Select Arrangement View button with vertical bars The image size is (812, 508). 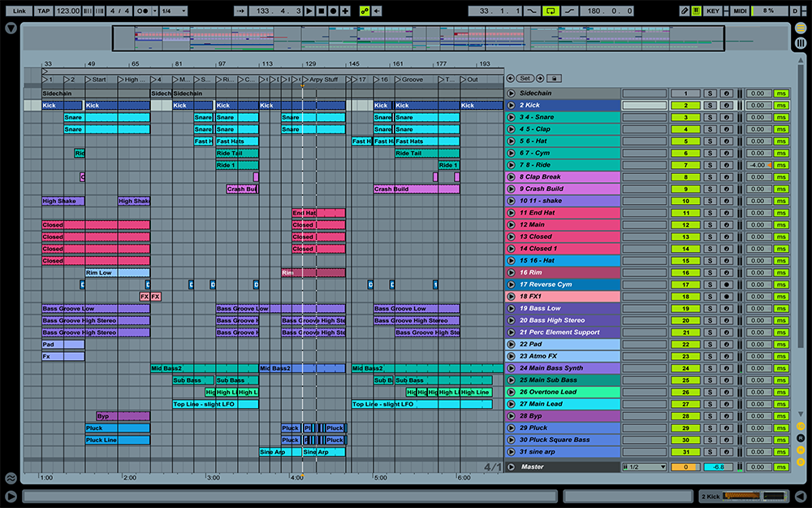[x=801, y=42]
